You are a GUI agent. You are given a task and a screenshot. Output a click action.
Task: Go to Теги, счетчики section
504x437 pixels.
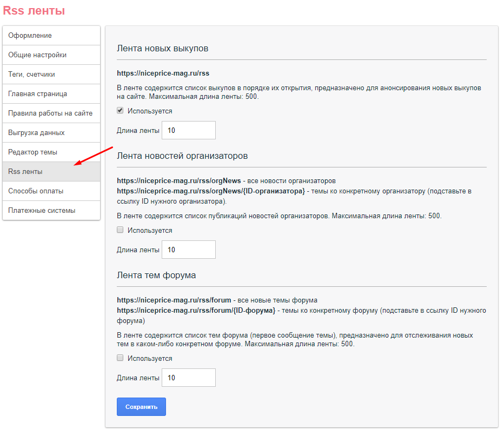tap(51, 75)
